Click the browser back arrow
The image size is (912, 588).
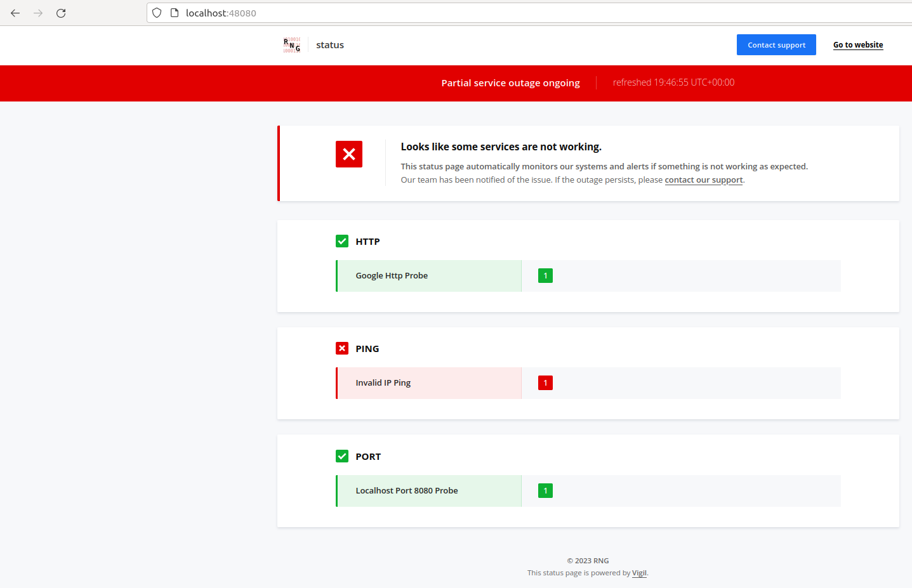pos(15,13)
